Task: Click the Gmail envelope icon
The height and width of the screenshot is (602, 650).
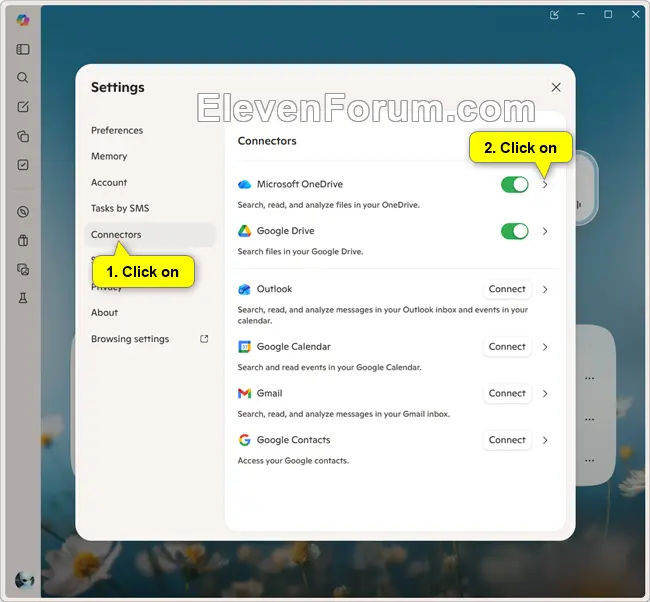Action: tap(245, 393)
